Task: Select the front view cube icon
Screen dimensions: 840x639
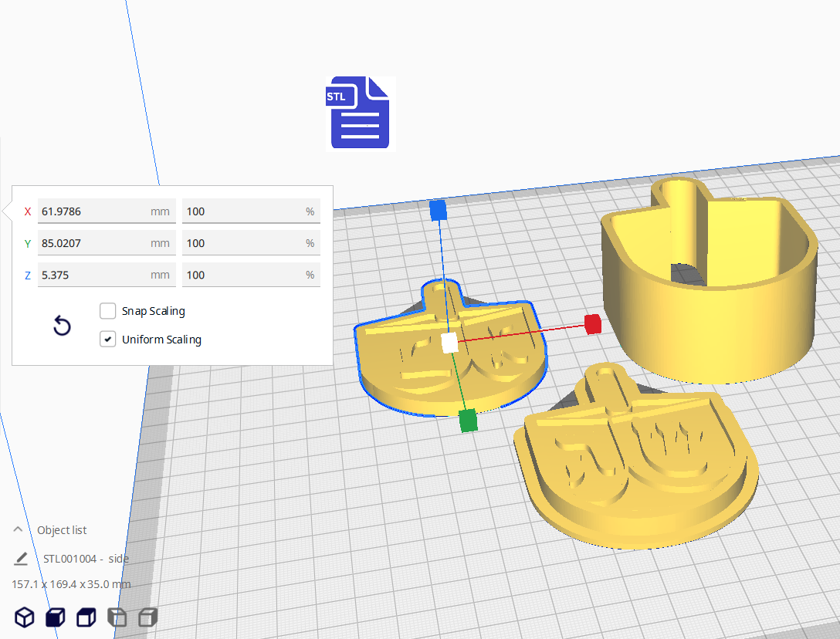Action: click(x=55, y=617)
